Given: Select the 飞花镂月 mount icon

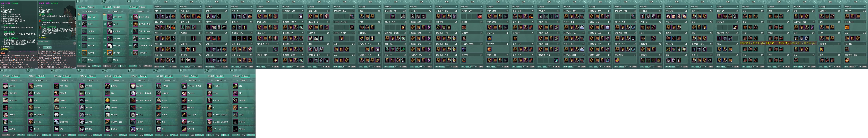Looking at the screenshot, I should [108, 100].
